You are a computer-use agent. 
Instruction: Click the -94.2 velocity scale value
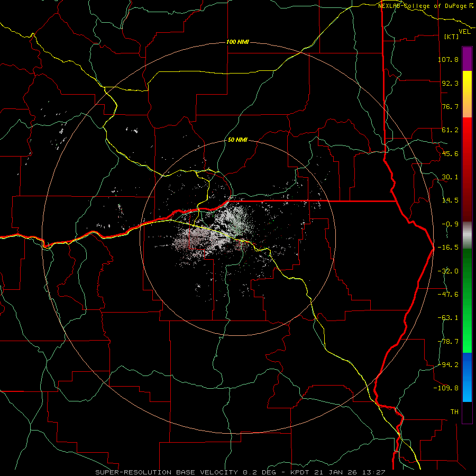[448, 365]
